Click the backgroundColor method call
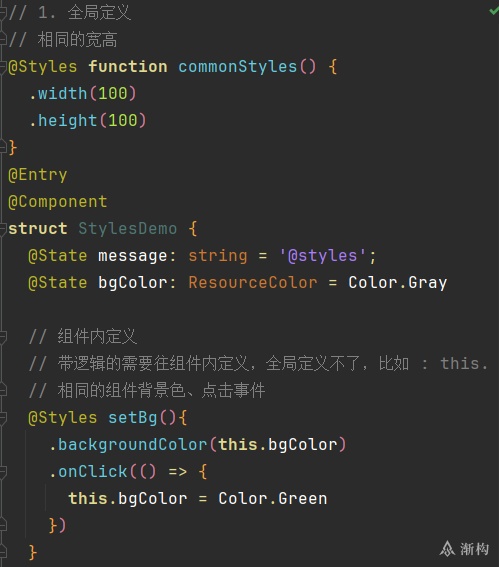 coord(132,444)
